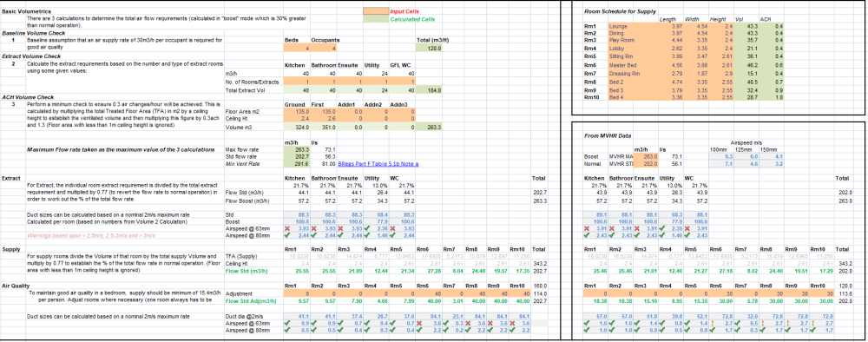Click green check beside Kitchen airspeed 2.43

tap(588, 236)
